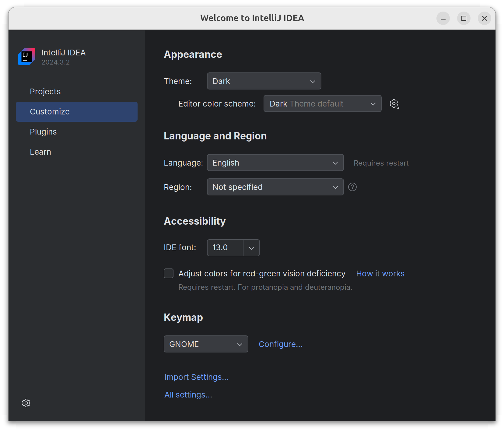504x431 pixels.
Task: Open the Region help question mark icon
Action: 352,187
